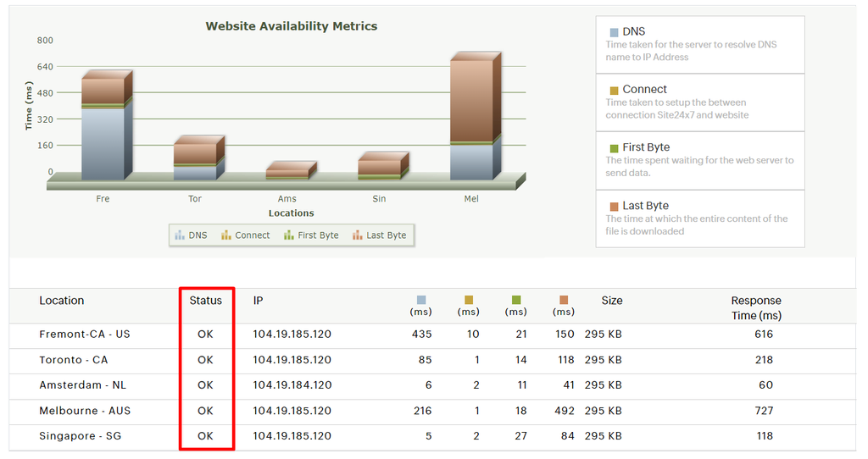Select the Toronto - CA location row
The height and width of the screenshot is (459, 868).
tap(432, 360)
